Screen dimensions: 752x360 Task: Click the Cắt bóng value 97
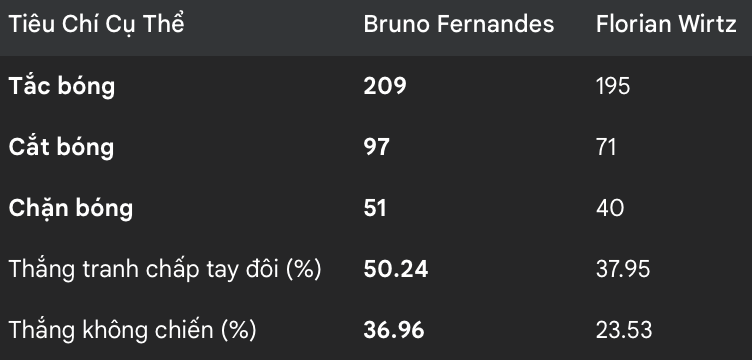pyautogui.click(x=376, y=147)
